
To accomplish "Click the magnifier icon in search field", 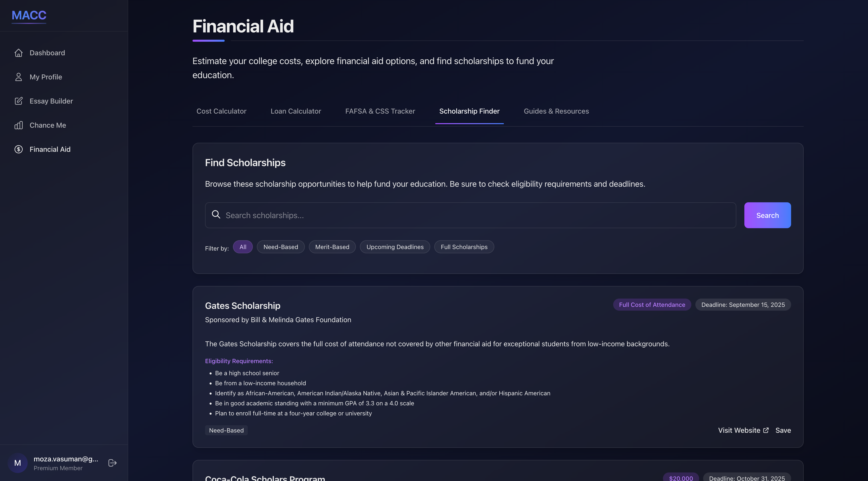I will 216,215.
